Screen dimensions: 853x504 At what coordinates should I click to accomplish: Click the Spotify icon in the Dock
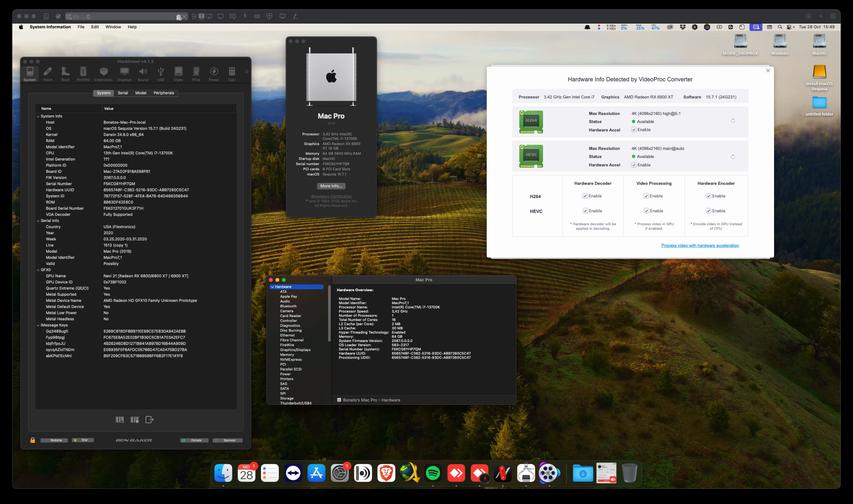tap(433, 473)
